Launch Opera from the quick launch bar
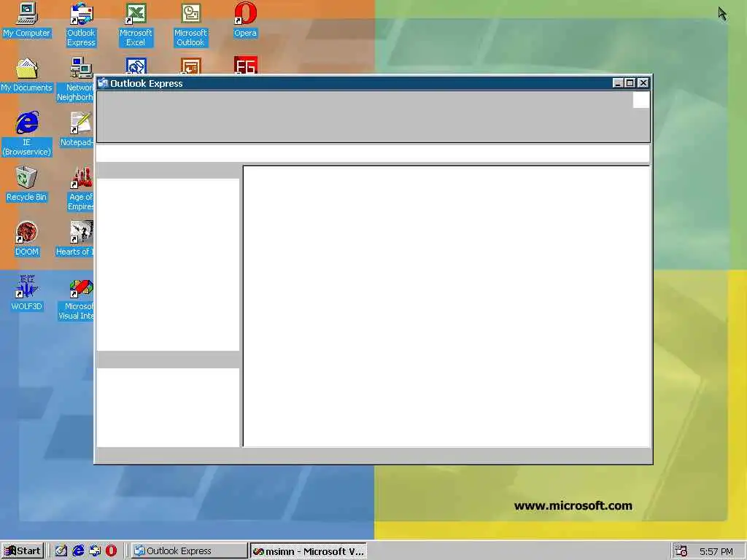747x560 pixels. tap(111, 551)
